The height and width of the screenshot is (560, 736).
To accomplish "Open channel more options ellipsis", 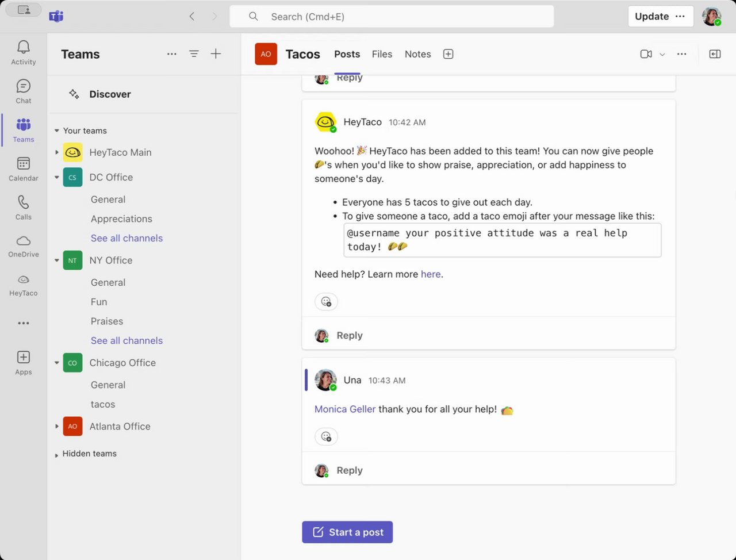I will tap(682, 54).
